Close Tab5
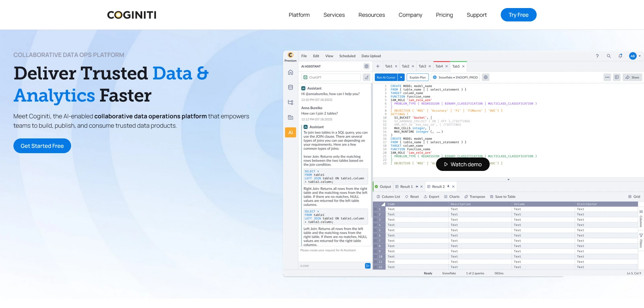644x308 pixels. [x=463, y=66]
